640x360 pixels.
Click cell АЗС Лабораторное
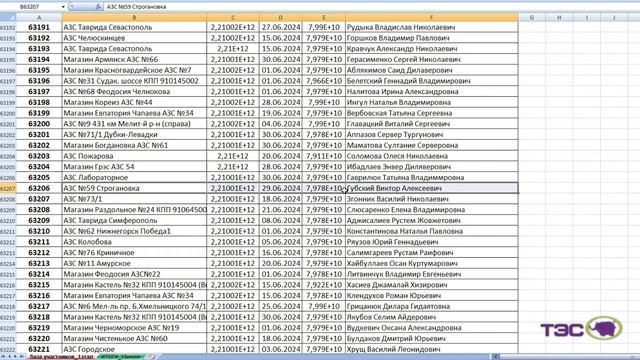[x=134, y=178]
